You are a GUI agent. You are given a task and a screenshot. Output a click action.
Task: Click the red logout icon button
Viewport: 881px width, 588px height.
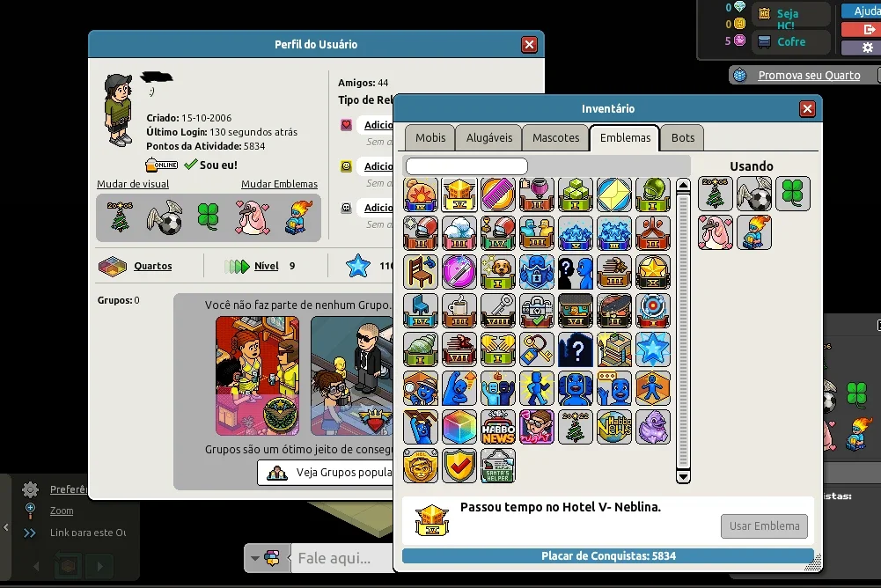click(x=868, y=29)
